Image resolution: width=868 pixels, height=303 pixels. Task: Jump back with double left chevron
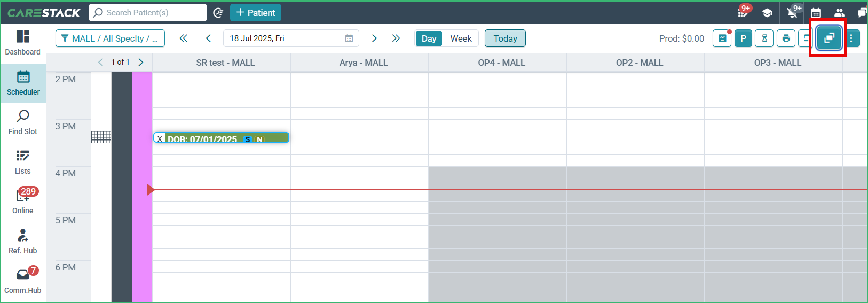183,38
